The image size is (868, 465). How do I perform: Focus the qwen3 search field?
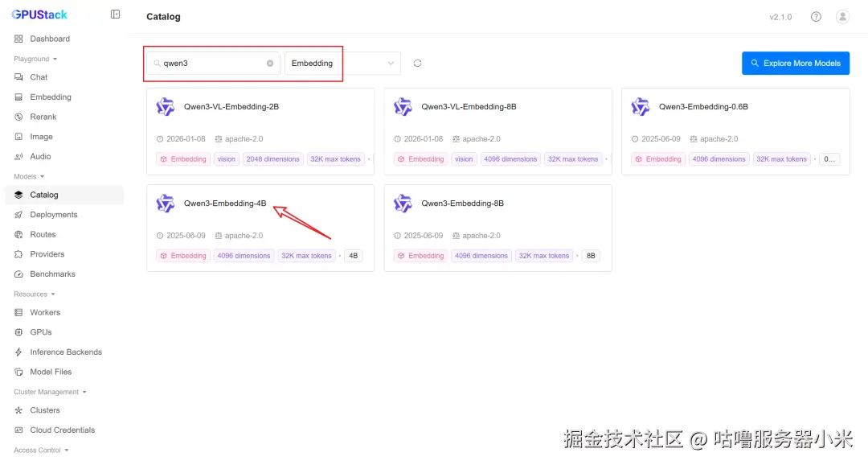(x=213, y=64)
